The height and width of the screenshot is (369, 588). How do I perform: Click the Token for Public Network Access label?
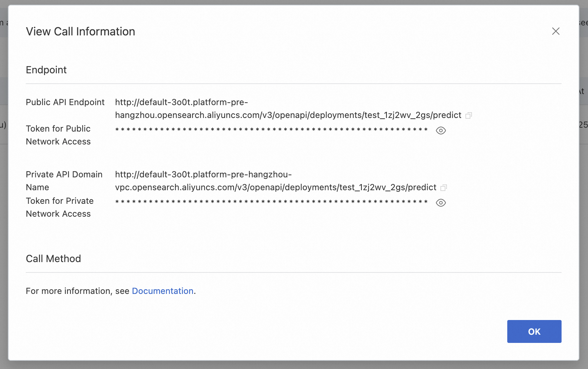click(x=58, y=135)
